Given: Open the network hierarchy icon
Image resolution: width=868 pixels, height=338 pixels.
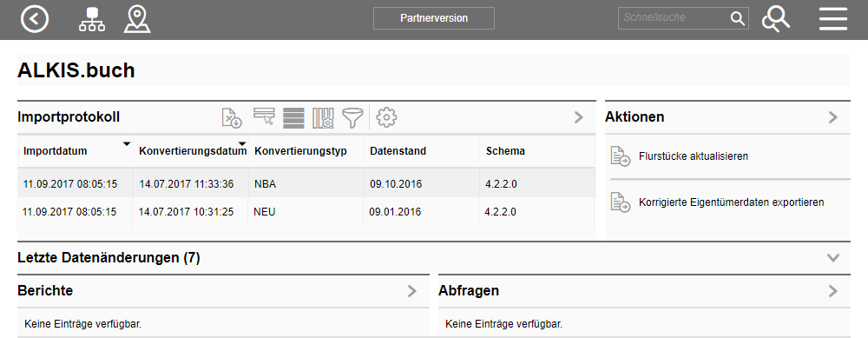Looking at the screenshot, I should [91, 19].
